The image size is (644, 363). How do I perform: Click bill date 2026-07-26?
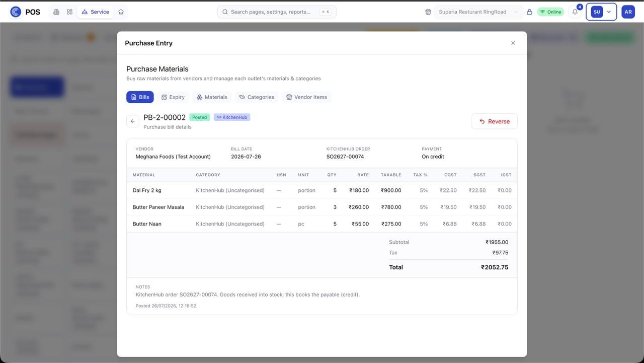click(246, 157)
